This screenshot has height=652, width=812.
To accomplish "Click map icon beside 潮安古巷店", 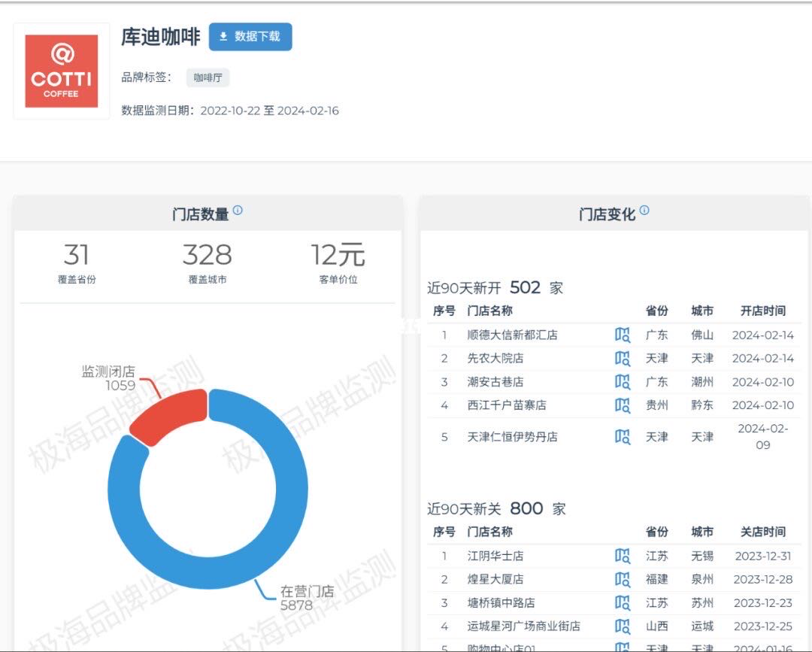I will (623, 381).
